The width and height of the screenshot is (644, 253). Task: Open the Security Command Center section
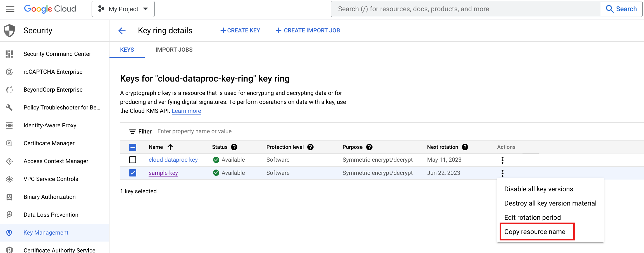(x=57, y=54)
